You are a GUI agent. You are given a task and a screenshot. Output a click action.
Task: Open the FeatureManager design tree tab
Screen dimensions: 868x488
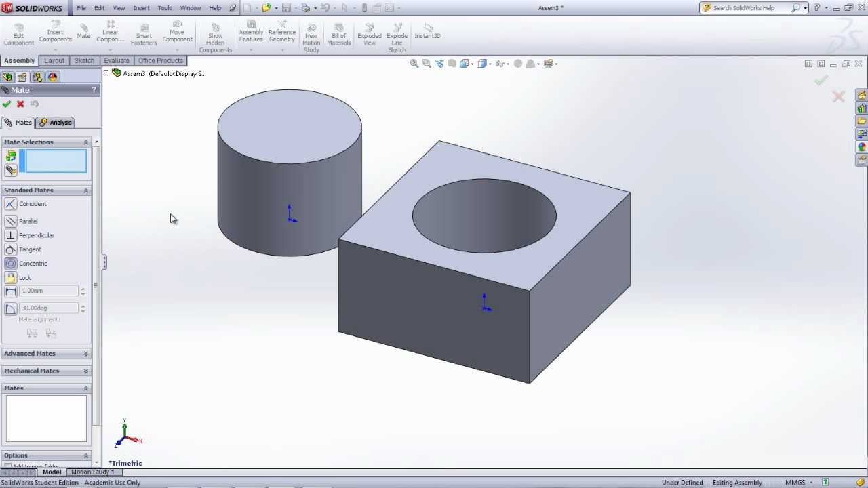[x=7, y=77]
